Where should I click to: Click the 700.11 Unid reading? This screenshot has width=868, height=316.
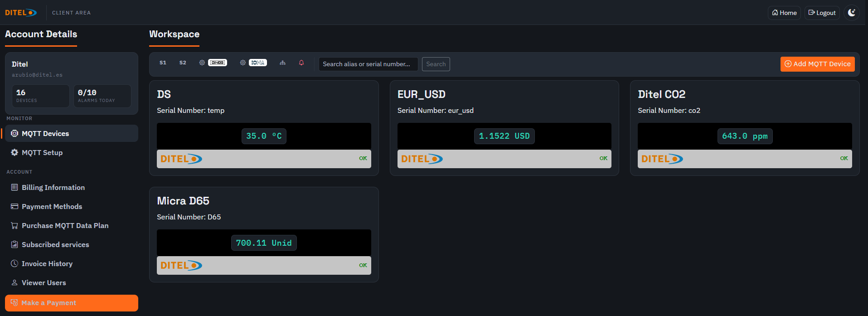point(264,243)
